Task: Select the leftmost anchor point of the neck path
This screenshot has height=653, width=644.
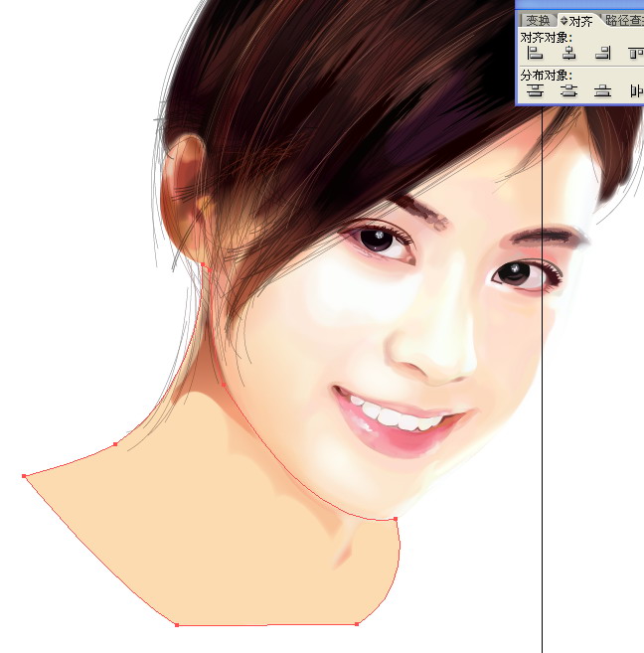Action: click(x=24, y=476)
